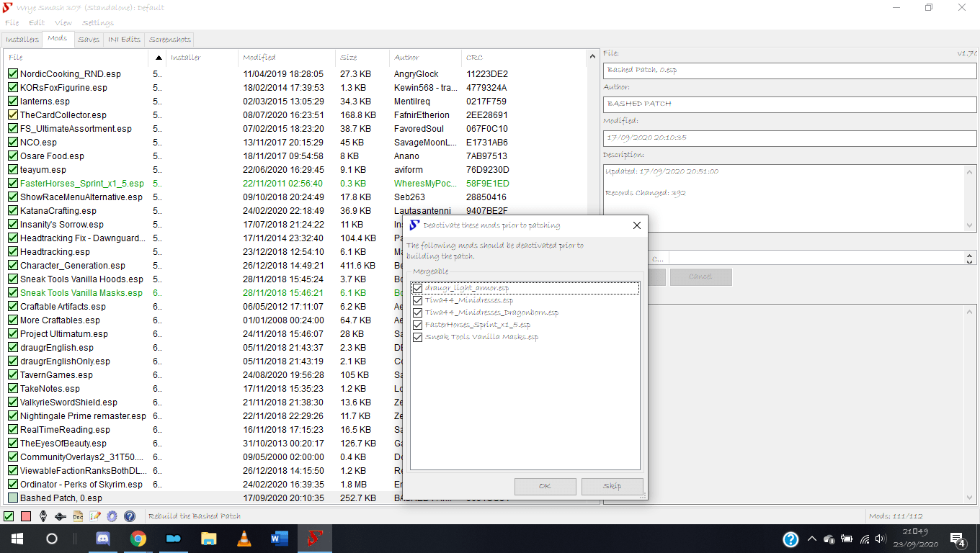Sort mods by the CRC column header
980x553 pixels.
point(524,57)
